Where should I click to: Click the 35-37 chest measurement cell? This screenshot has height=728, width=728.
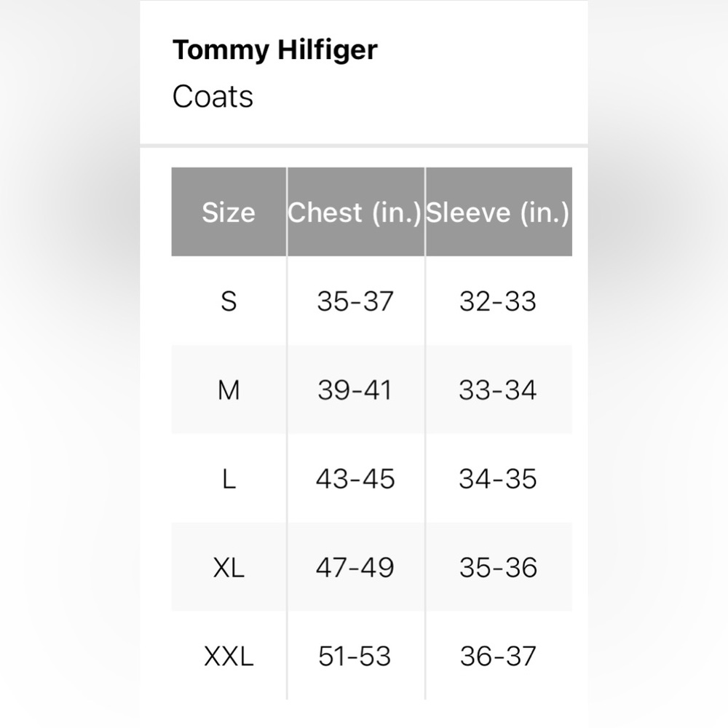(356, 301)
